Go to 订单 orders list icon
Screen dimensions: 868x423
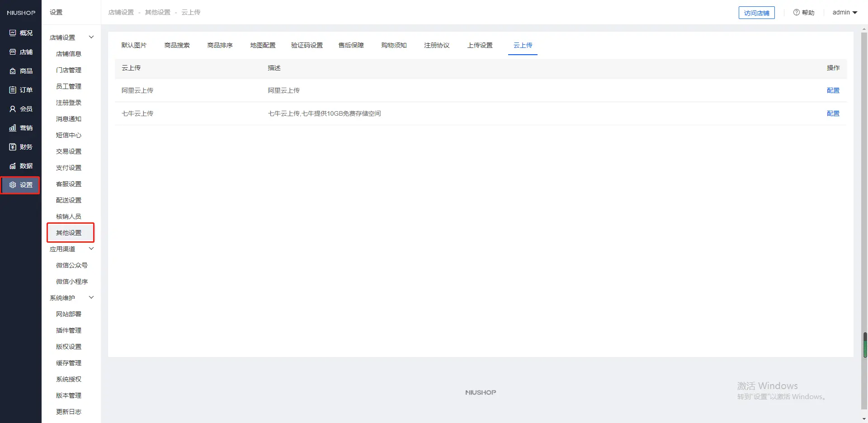click(13, 90)
